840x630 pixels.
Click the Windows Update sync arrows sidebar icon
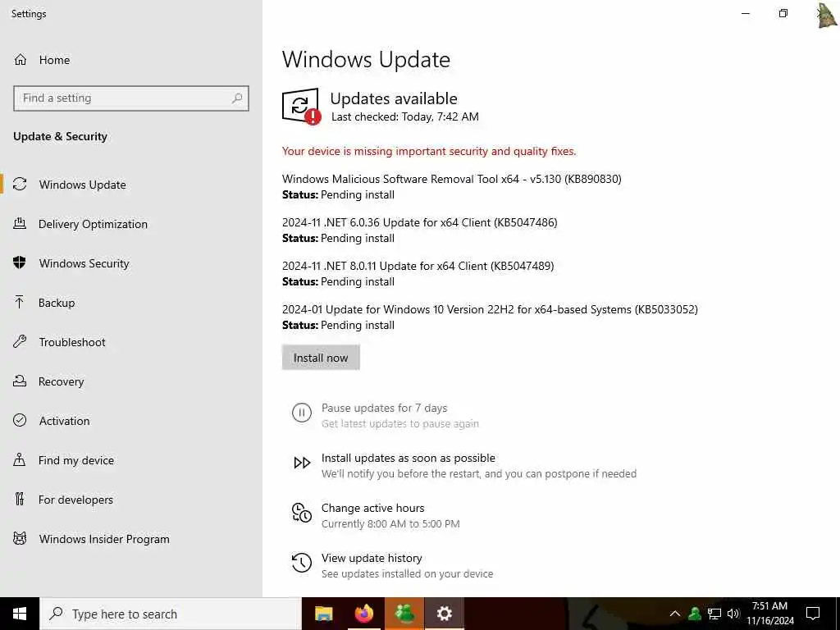point(20,185)
